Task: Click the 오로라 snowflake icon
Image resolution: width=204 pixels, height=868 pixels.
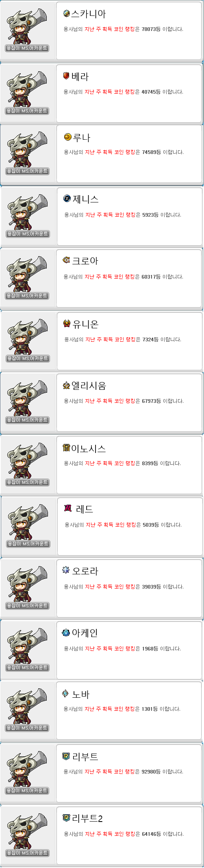Action: pyautogui.click(x=66, y=570)
